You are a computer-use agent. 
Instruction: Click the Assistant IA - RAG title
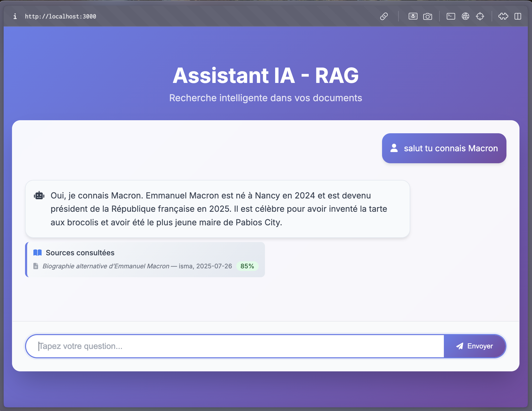click(265, 76)
